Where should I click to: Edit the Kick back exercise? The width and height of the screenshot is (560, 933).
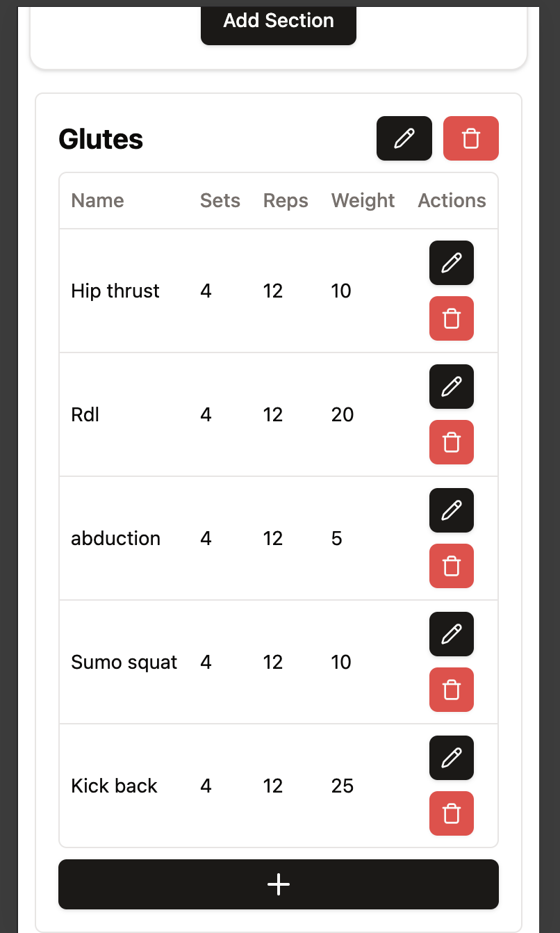click(x=451, y=758)
